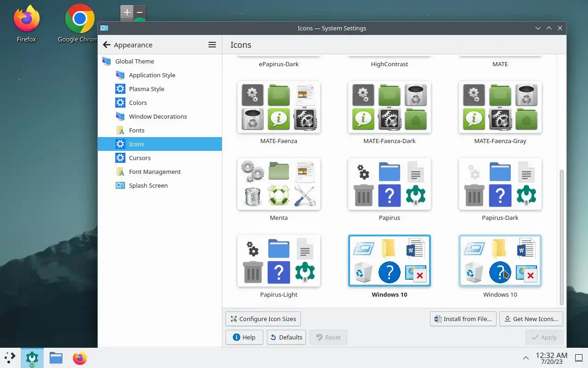Image resolution: width=588 pixels, height=368 pixels.
Task: Click the plus button on desktop widget
Action: pos(127,12)
